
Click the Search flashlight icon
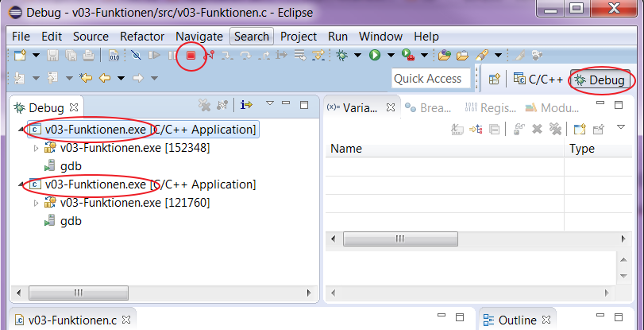click(482, 55)
